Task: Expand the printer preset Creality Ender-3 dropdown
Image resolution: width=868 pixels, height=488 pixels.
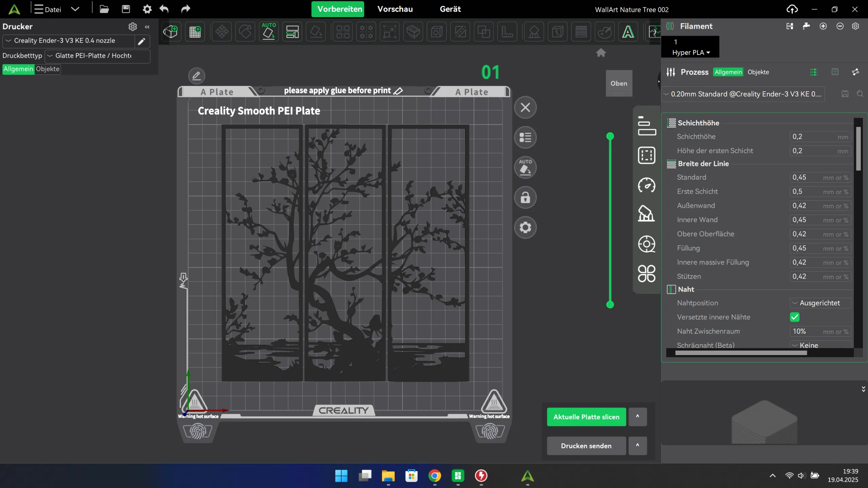Action: click(x=68, y=41)
